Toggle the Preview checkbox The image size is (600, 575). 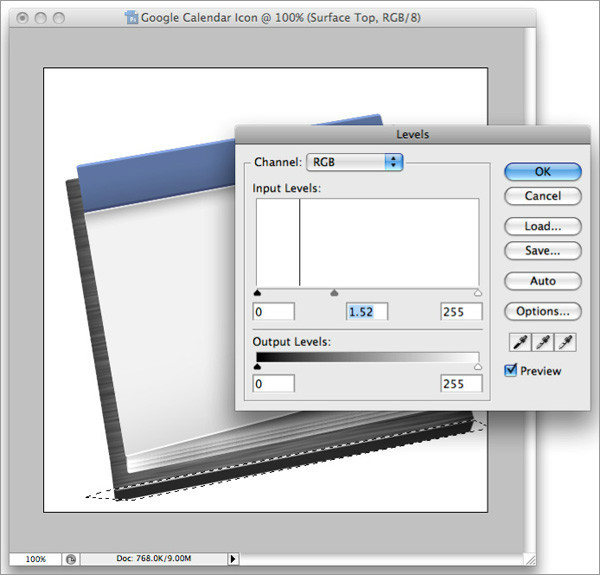[511, 371]
